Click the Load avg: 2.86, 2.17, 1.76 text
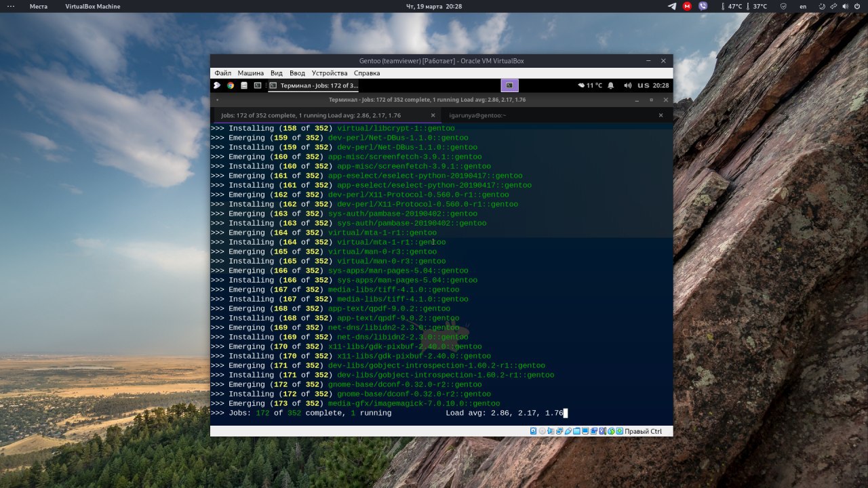Image resolution: width=868 pixels, height=488 pixels. coord(505,413)
